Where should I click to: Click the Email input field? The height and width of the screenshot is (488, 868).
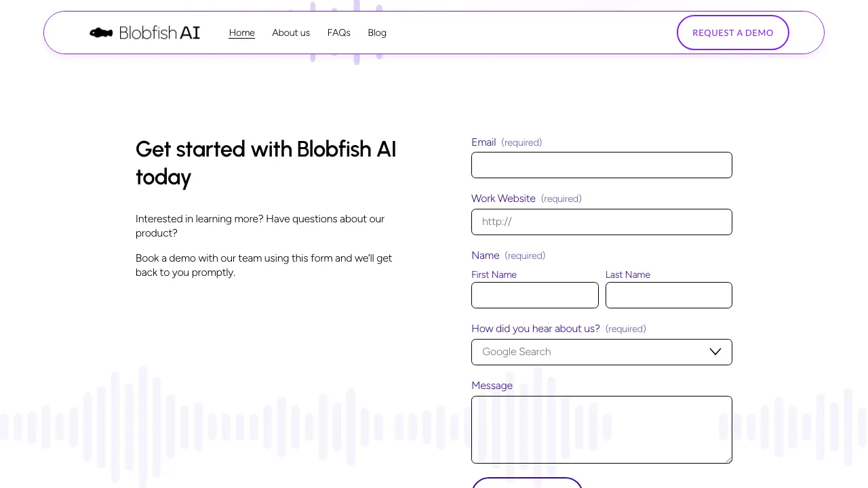(x=601, y=165)
